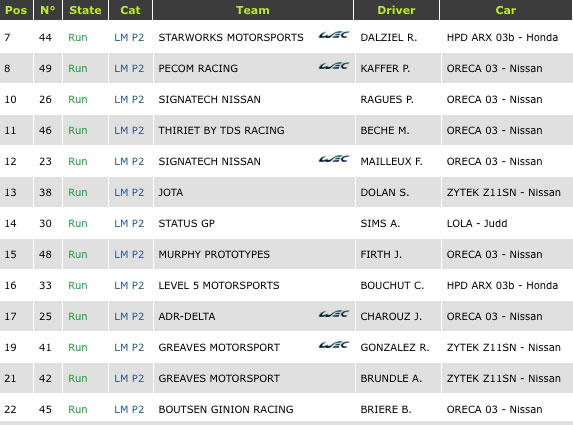The image size is (573, 425).
Task: Click Run status in Boutsen Ginion row
Action: [78, 409]
